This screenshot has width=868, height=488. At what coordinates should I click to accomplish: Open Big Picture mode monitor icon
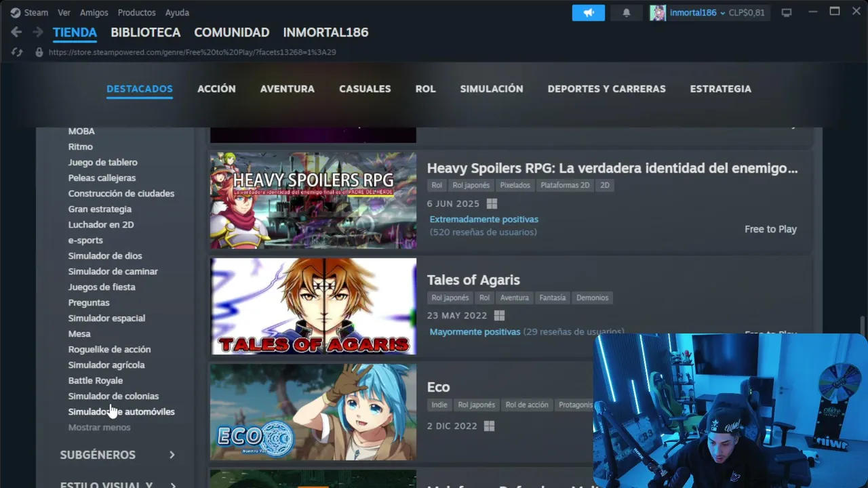787,13
